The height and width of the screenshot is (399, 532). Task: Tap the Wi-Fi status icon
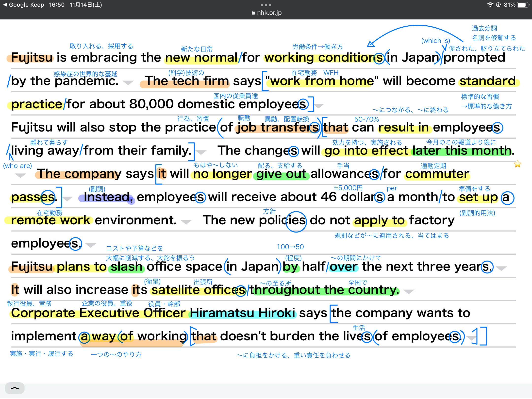point(490,5)
